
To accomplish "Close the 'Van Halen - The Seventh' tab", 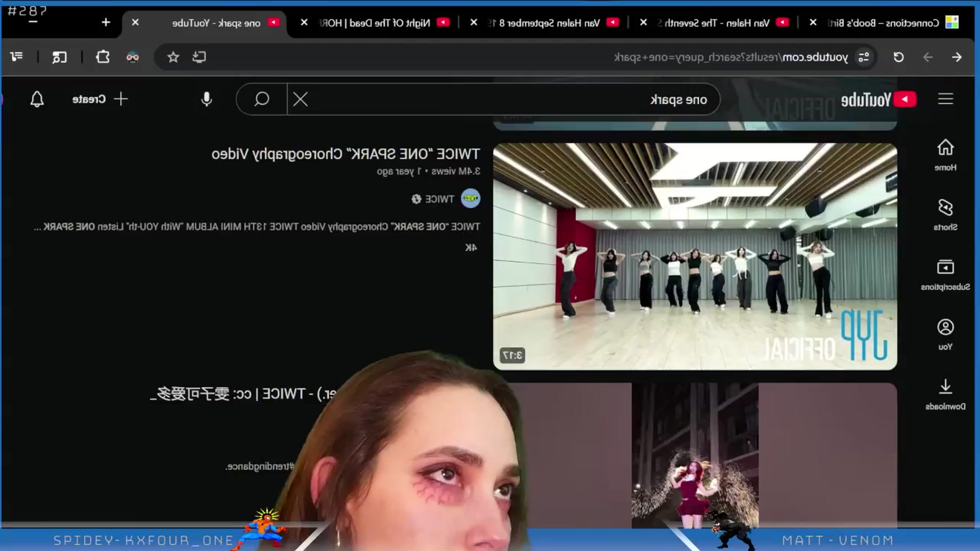I will tap(644, 22).
